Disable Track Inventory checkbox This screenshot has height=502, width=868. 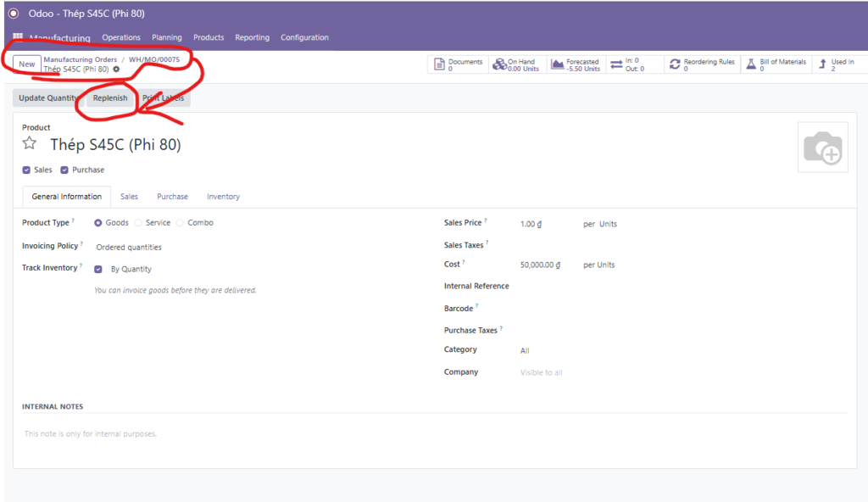[x=98, y=269]
